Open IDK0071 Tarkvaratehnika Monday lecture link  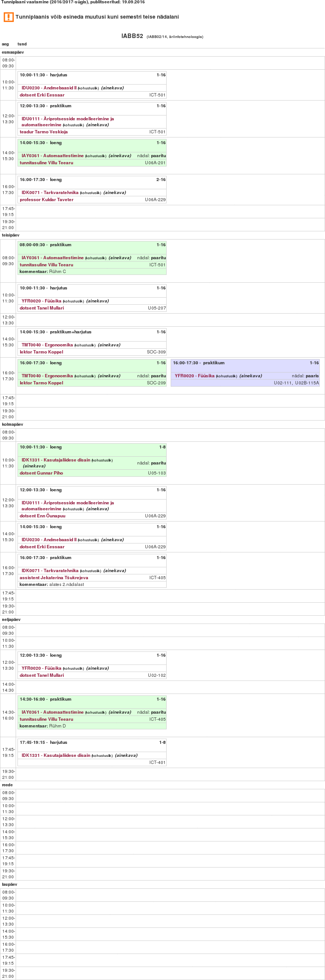click(x=50, y=193)
